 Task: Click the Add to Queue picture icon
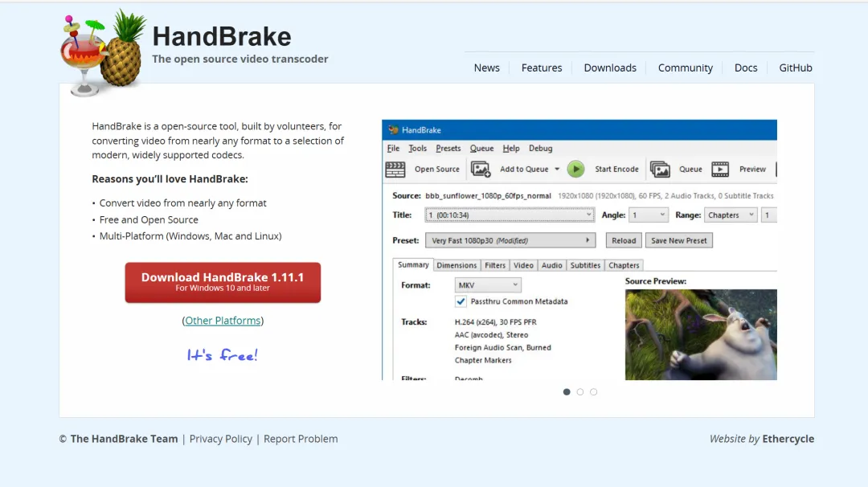point(481,170)
